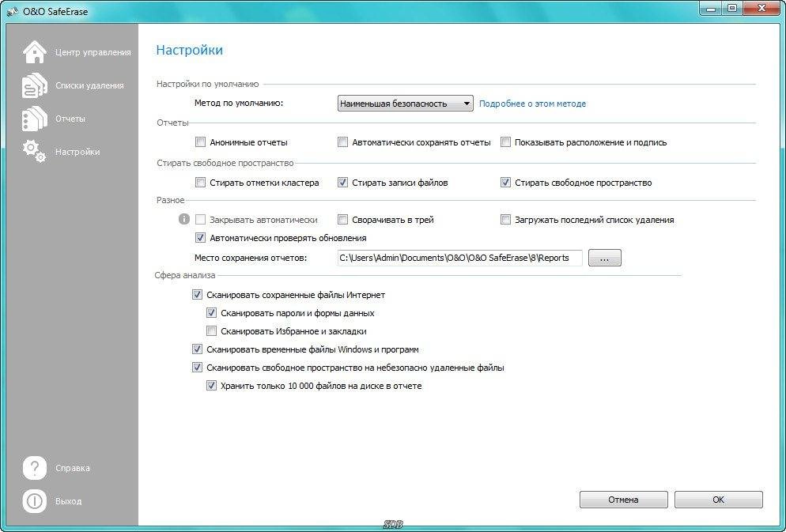Uncheck Автоматически проверять обновления checkbox
Image resolution: width=786 pixels, height=532 pixels.
201,238
